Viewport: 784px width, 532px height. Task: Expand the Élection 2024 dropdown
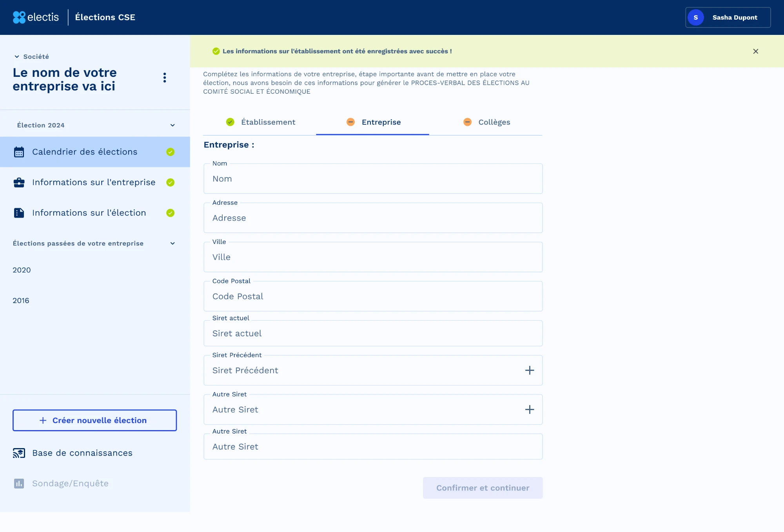coord(172,125)
